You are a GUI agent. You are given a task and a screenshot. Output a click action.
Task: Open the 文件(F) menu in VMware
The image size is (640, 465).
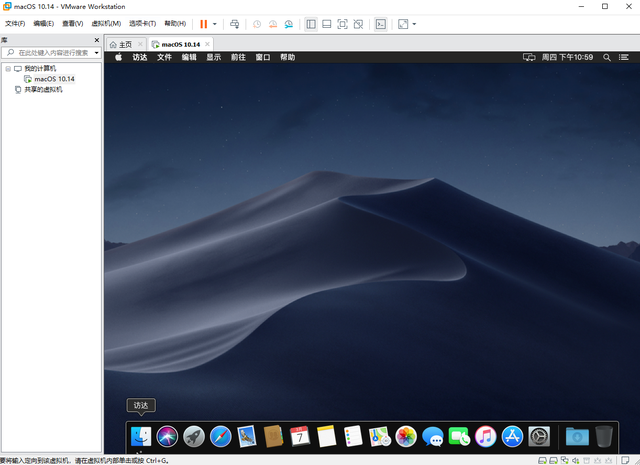tap(15, 24)
